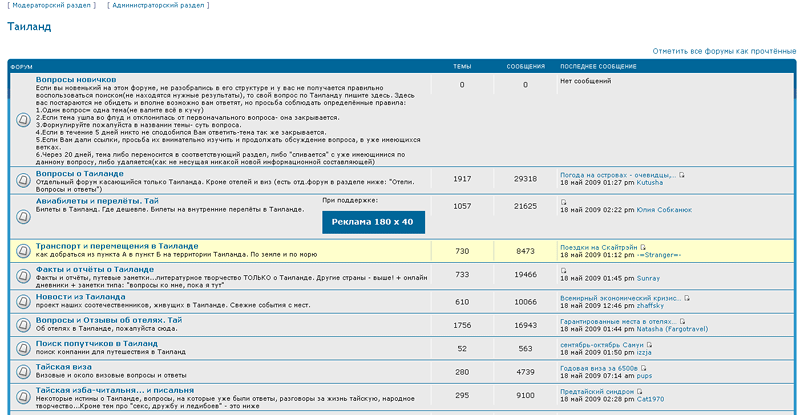This screenshot has height=415, width=800.
Task: Click forum status icon for Факты и отчёты
Action: (x=23, y=276)
